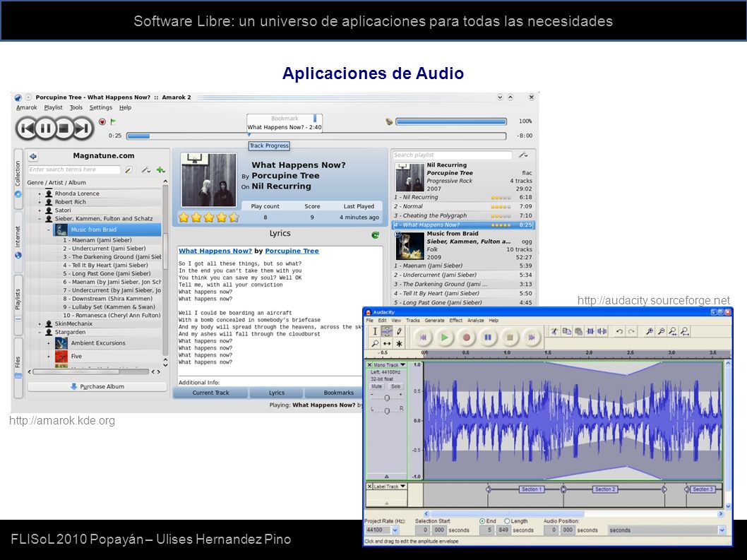
Task: Open Amarok's Tools menu
Action: click(76, 108)
